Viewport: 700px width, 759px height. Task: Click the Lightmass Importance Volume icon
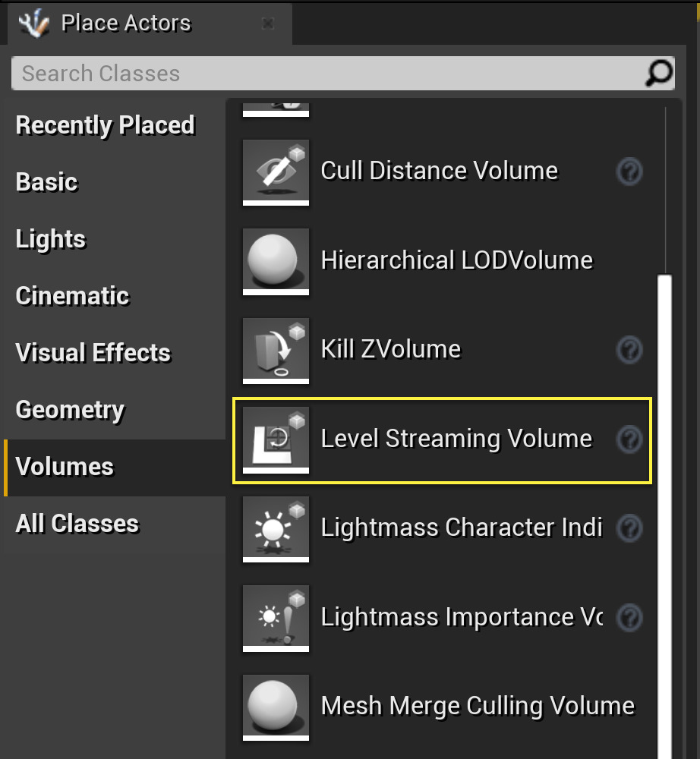tap(276, 618)
